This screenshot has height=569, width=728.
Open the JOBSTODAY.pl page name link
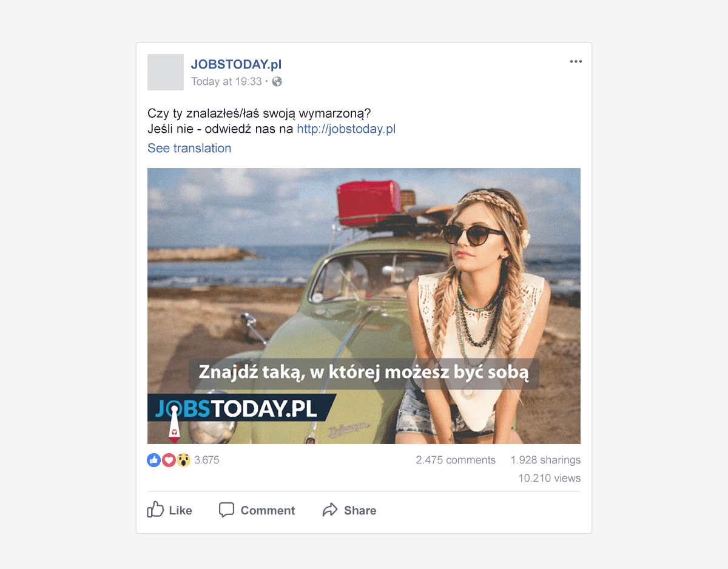coord(236,64)
